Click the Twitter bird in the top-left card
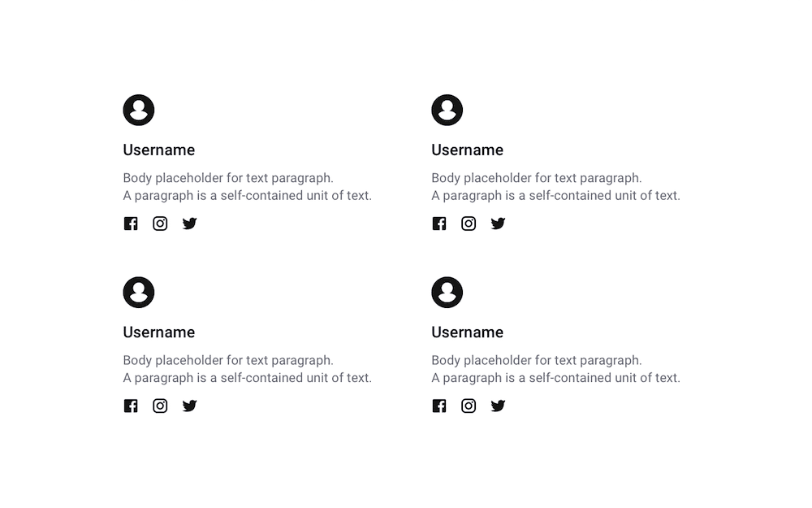Viewport: 812px width, 508px height. click(x=189, y=224)
